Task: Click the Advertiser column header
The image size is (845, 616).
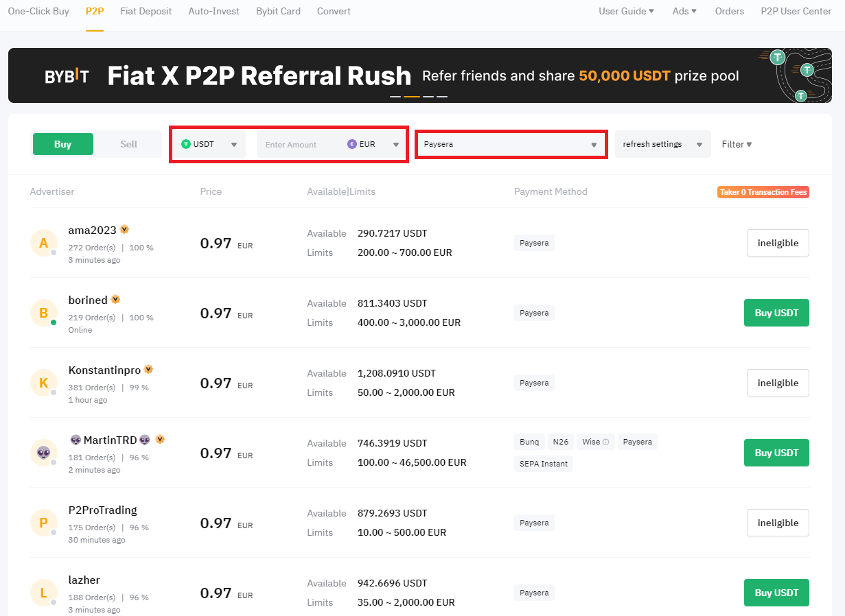Action: (x=52, y=191)
